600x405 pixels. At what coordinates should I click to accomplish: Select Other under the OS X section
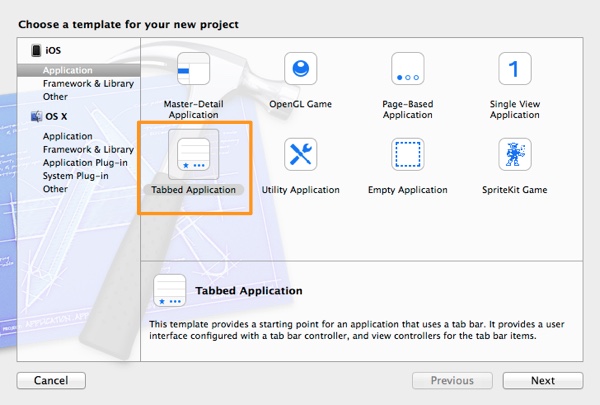coord(55,188)
